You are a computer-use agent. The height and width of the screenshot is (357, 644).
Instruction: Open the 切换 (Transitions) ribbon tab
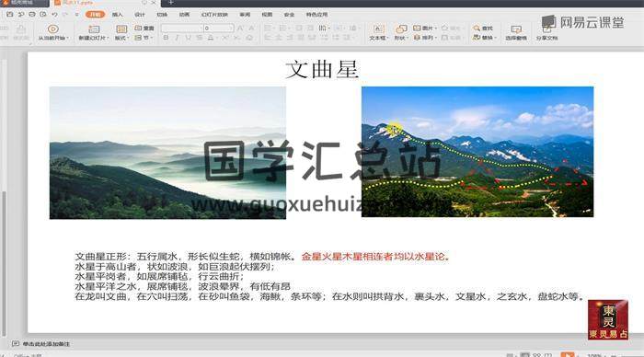coord(162,15)
